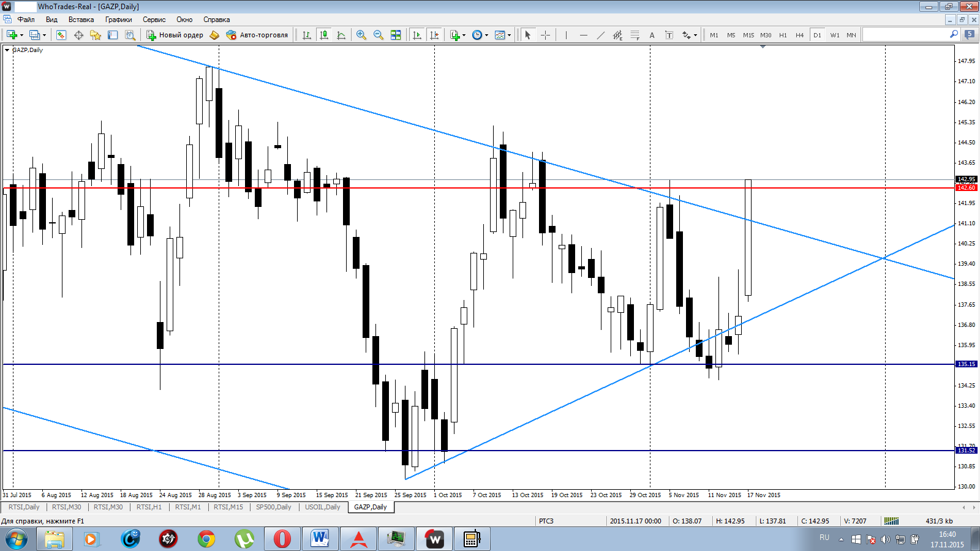980x551 pixels.
Task: Switch to the RTSI,H1 chart tab
Action: point(149,507)
